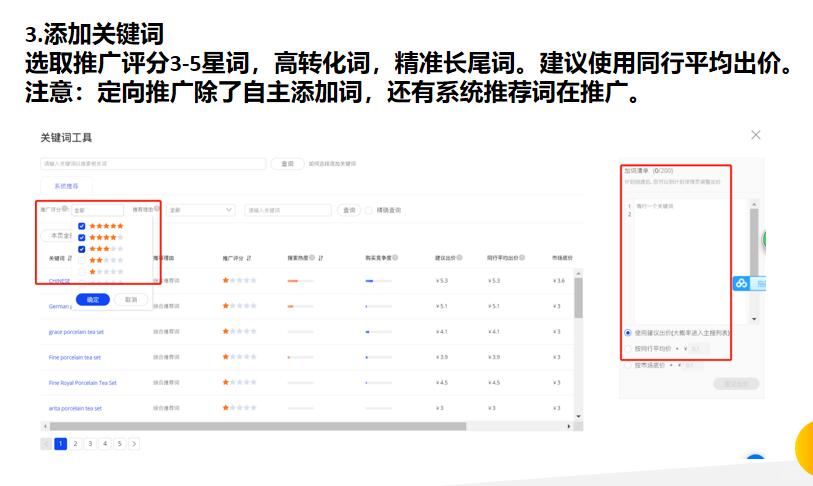Click the info icon next to the 推广评分 filter label
This screenshot has height=486, width=813.
pyautogui.click(x=65, y=209)
